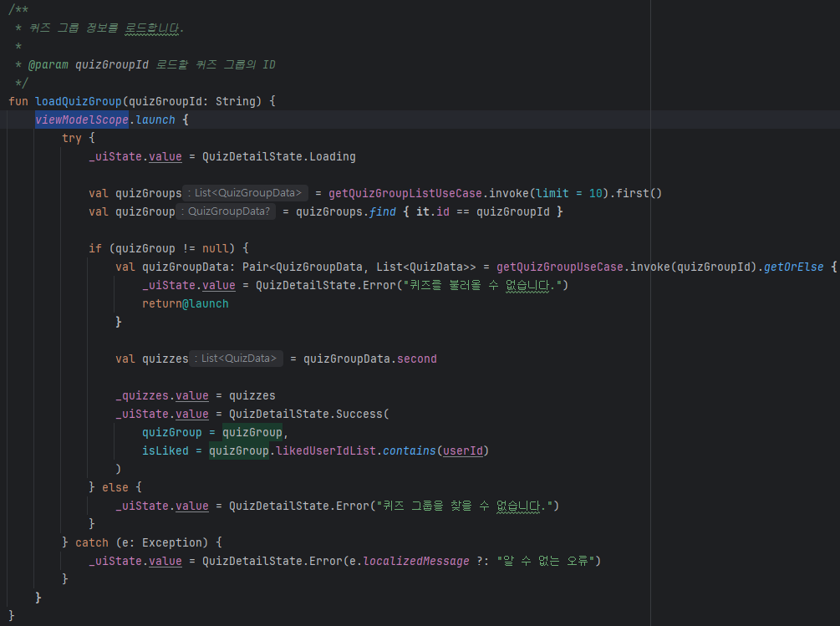The image size is (840, 626).
Task: Click the List<QuizData> inlay type hint
Action: [x=237, y=359]
